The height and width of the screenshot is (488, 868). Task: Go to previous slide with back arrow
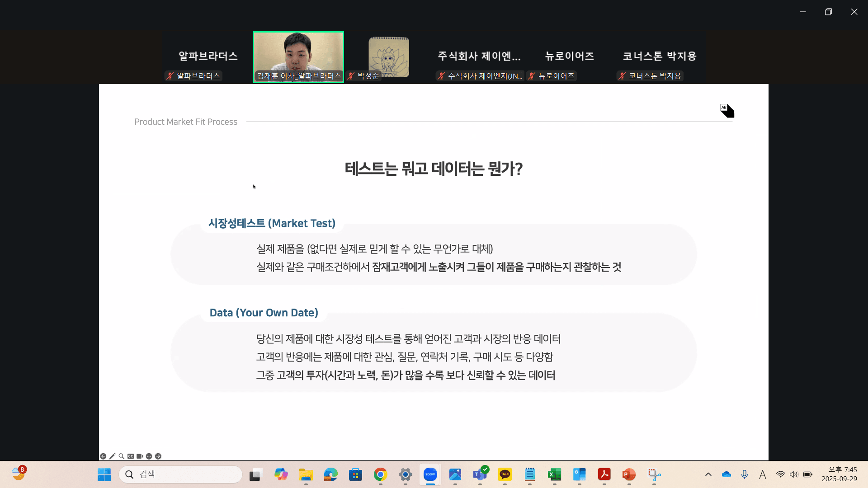click(x=103, y=456)
